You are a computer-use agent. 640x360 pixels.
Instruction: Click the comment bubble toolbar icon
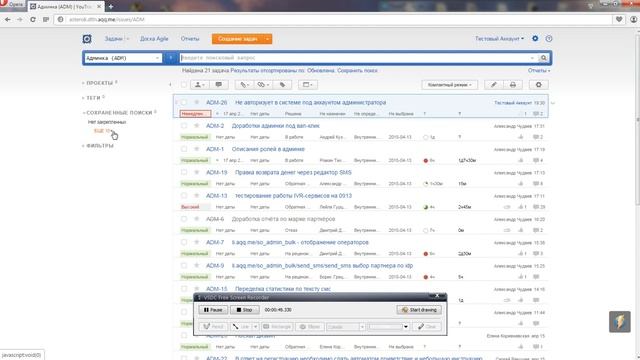tap(219, 84)
